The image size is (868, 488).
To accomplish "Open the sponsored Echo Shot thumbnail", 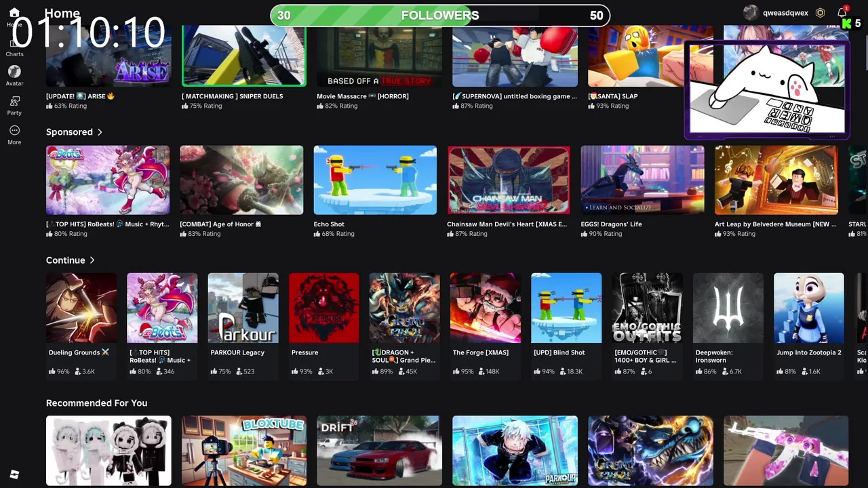I will pos(375,180).
